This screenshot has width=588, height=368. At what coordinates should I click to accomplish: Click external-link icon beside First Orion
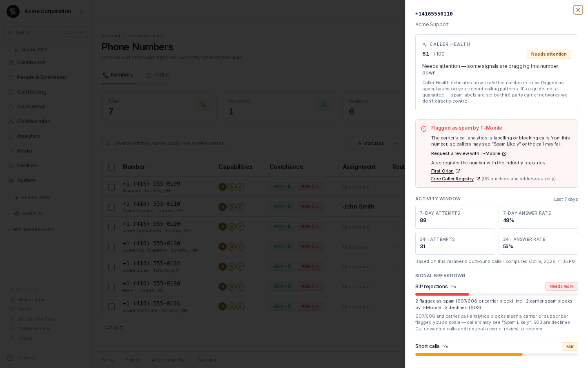coord(458,171)
